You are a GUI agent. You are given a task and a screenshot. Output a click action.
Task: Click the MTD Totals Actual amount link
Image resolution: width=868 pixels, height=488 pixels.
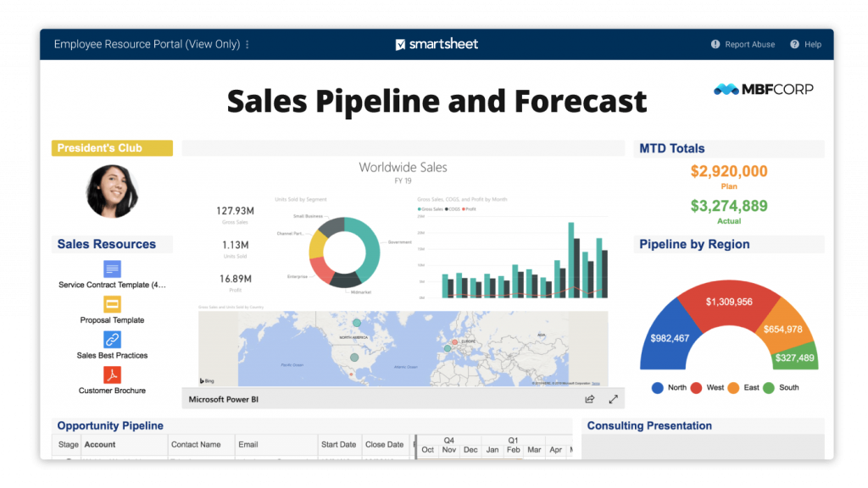(729, 205)
